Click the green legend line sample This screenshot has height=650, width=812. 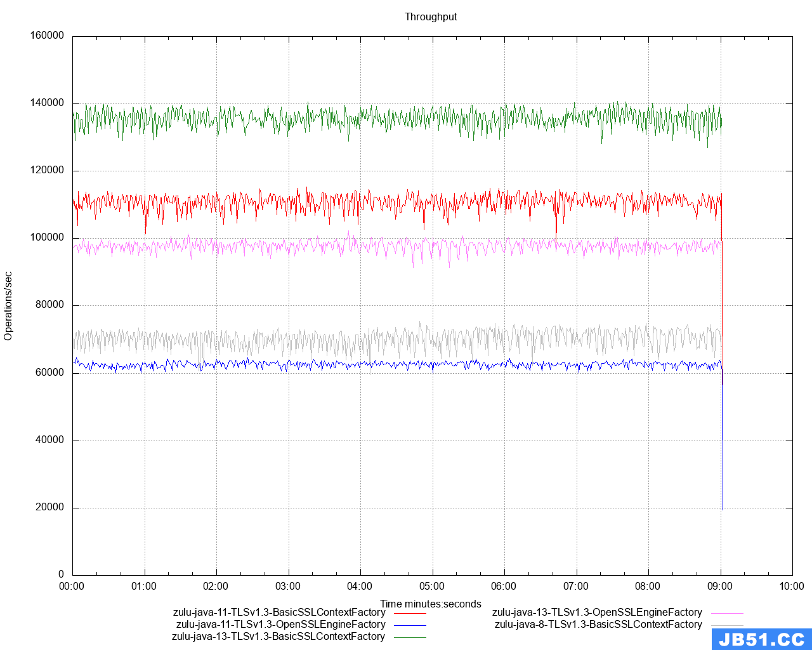click(x=410, y=637)
